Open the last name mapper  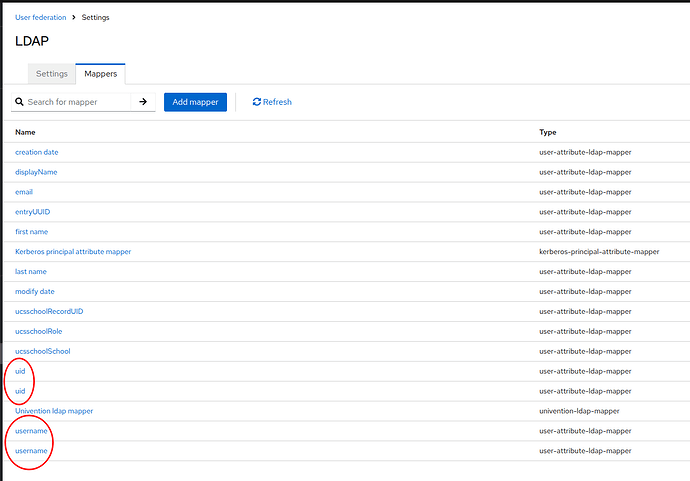tap(31, 271)
